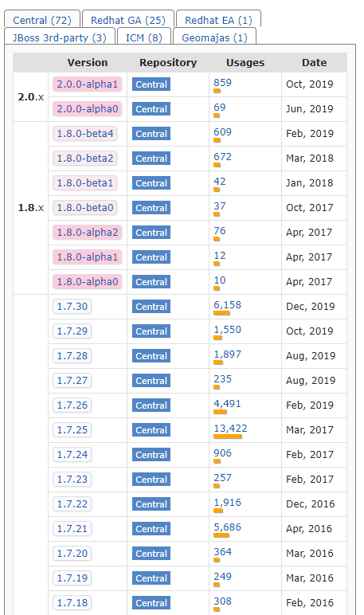View the 6,158 usages link
The width and height of the screenshot is (364, 615).
[x=227, y=305]
